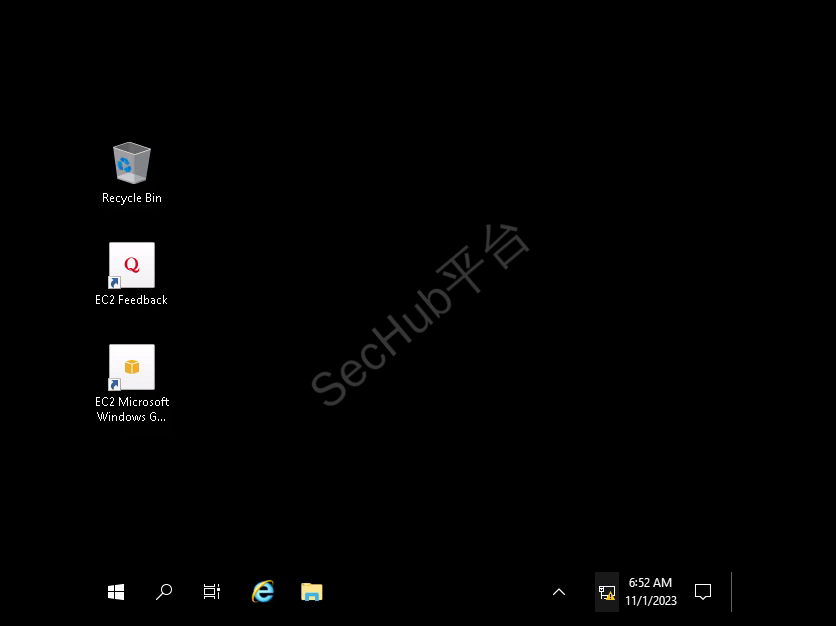The image size is (836, 626).
Task: Click the "Recycle Bin" text label
Action: (x=131, y=198)
